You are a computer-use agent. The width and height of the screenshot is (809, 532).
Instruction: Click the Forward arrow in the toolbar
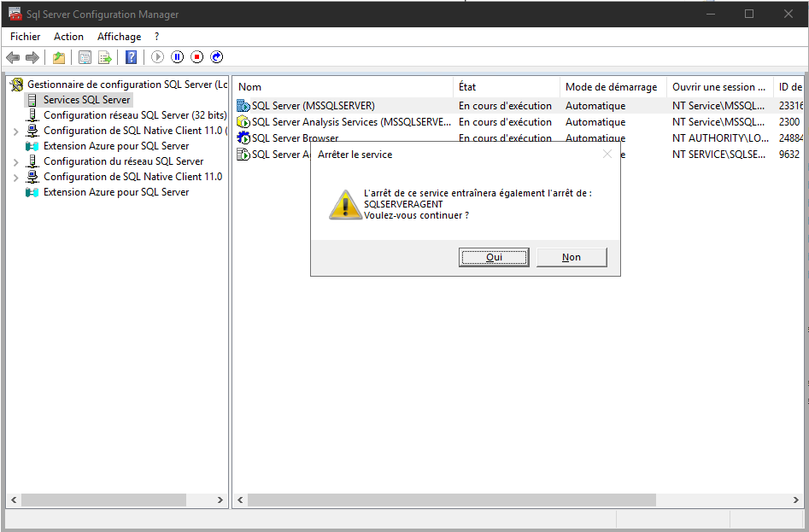(x=32, y=57)
